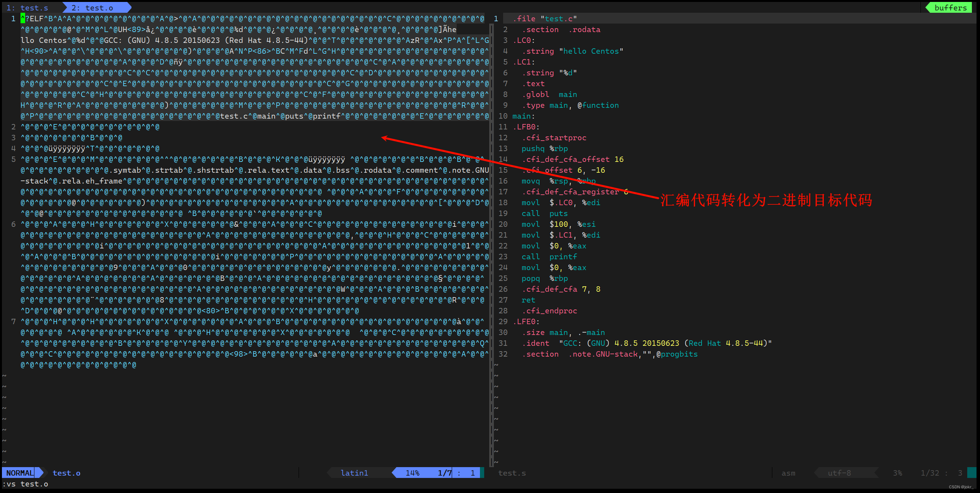Click the ELF header text in test.o
Screen dimensions: 980x493
point(36,19)
